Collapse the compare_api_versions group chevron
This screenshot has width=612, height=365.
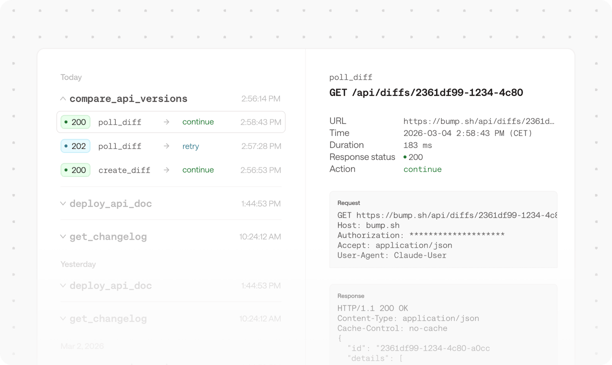click(x=63, y=99)
